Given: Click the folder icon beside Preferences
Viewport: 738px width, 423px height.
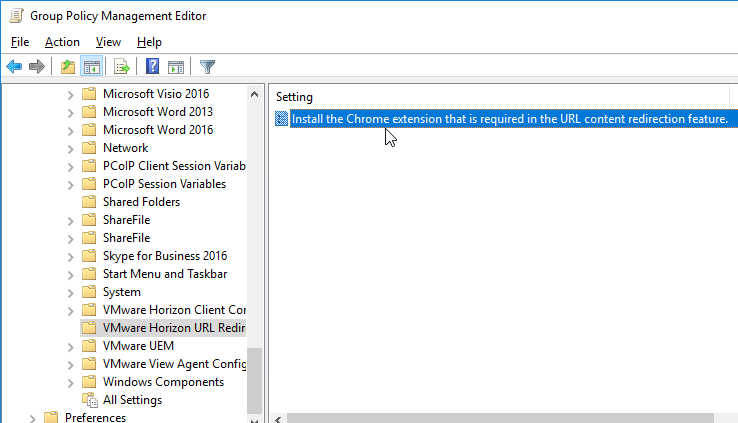Looking at the screenshot, I should (51, 418).
